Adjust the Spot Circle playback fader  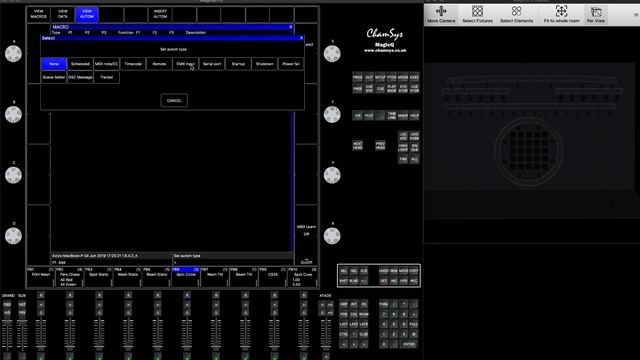point(187,335)
